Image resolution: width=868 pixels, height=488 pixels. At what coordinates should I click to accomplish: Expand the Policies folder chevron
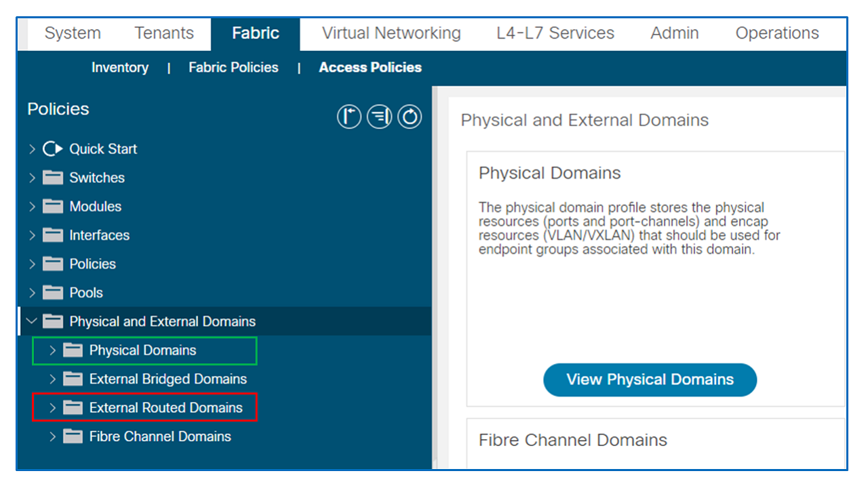(32, 264)
